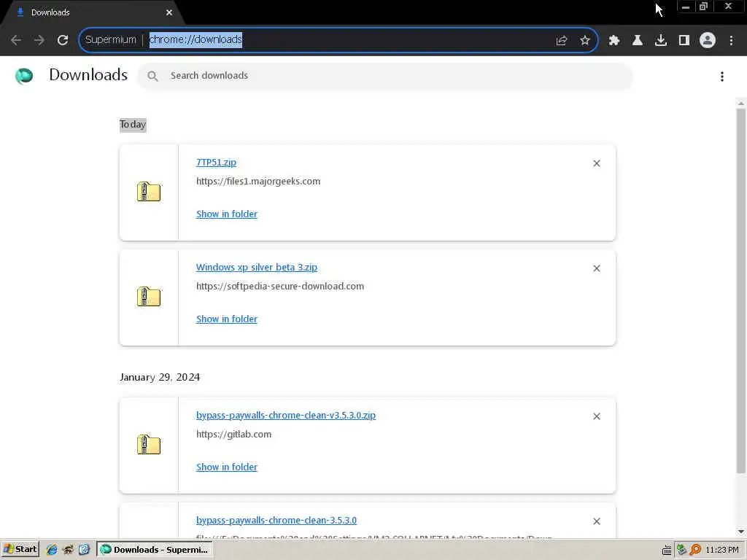Viewport: 747px width, 560px height.
Task: Click the browser Back arrow button
Action: (16, 40)
